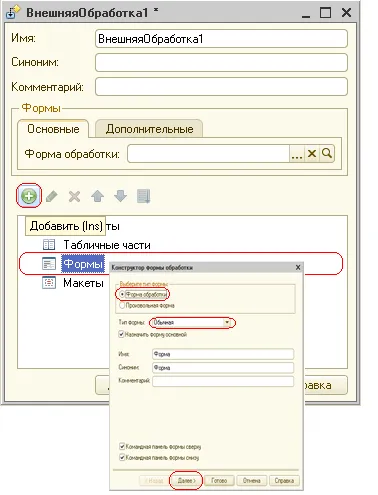Select the Произвольная форма radio button
Screen dimensions: 378x495
point(122,305)
